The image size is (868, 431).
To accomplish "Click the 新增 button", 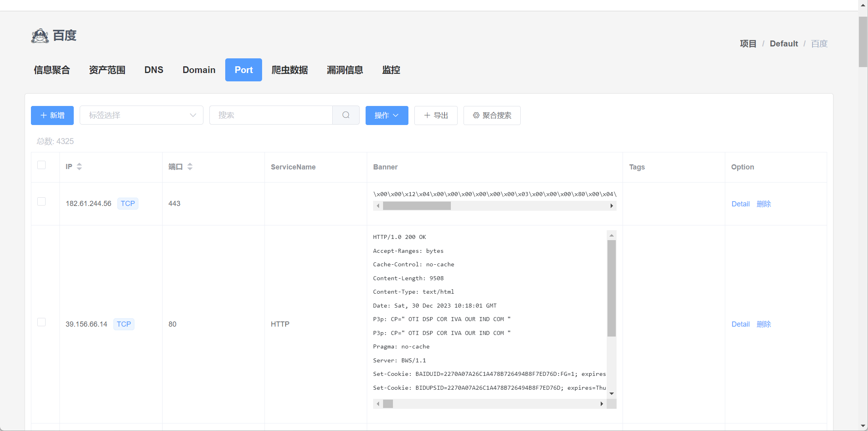I will [x=52, y=115].
